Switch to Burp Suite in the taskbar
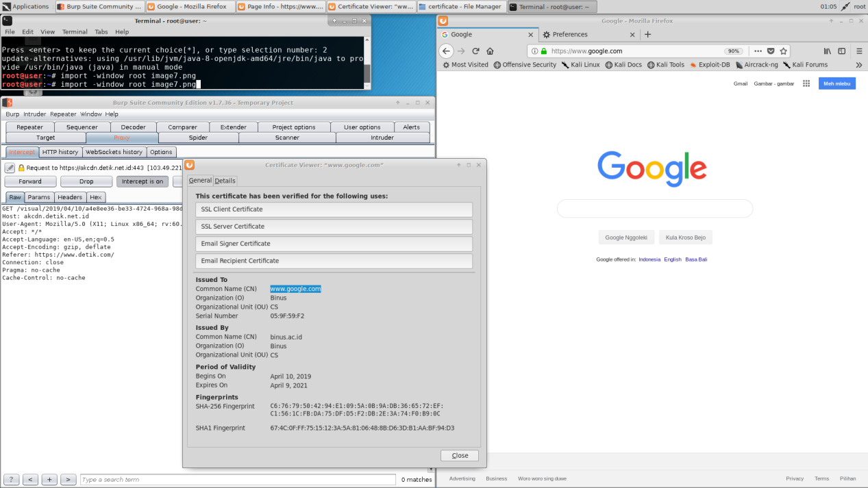Viewport: 868px width, 488px height. 99,6
